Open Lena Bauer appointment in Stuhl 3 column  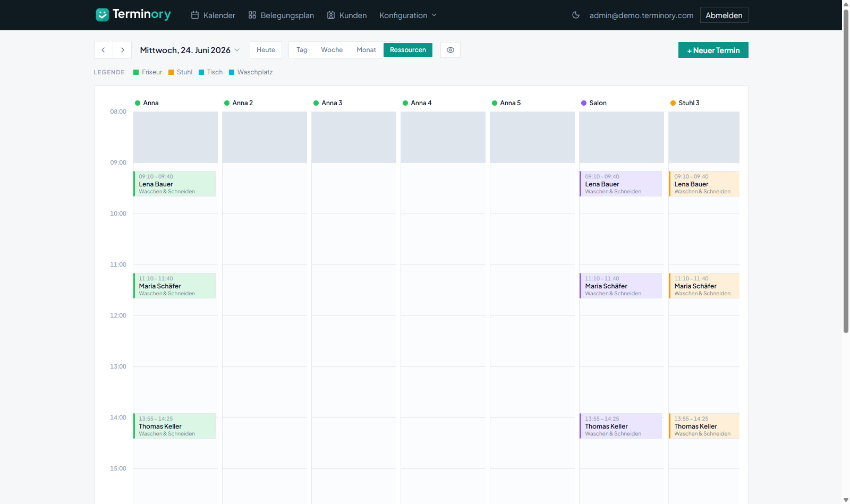[704, 184]
